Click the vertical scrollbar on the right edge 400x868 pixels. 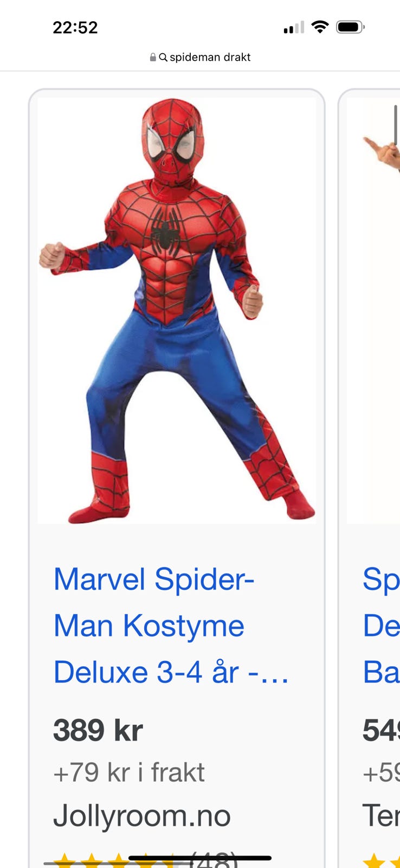396,125
